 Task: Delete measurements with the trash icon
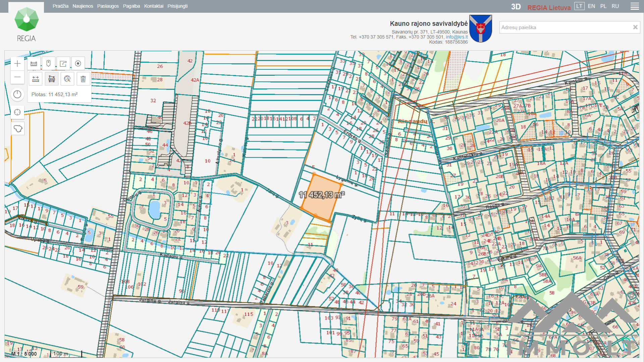click(x=83, y=79)
